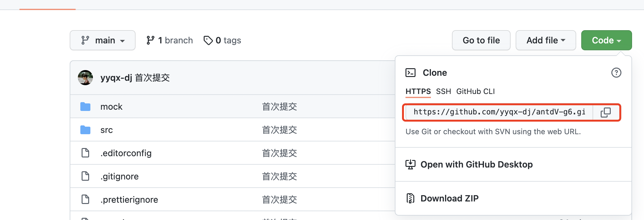
Task: Click the clone URL input field
Action: click(x=499, y=112)
